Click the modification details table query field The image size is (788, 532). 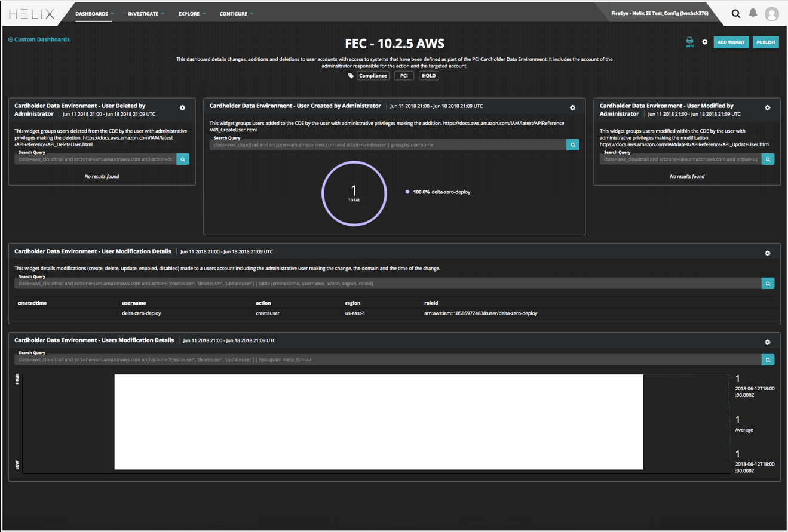(388, 284)
